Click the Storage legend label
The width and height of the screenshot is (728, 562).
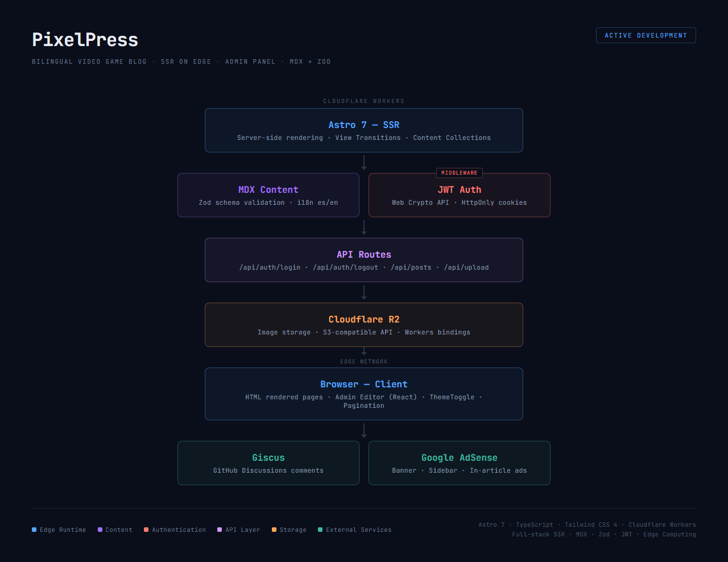(293, 530)
